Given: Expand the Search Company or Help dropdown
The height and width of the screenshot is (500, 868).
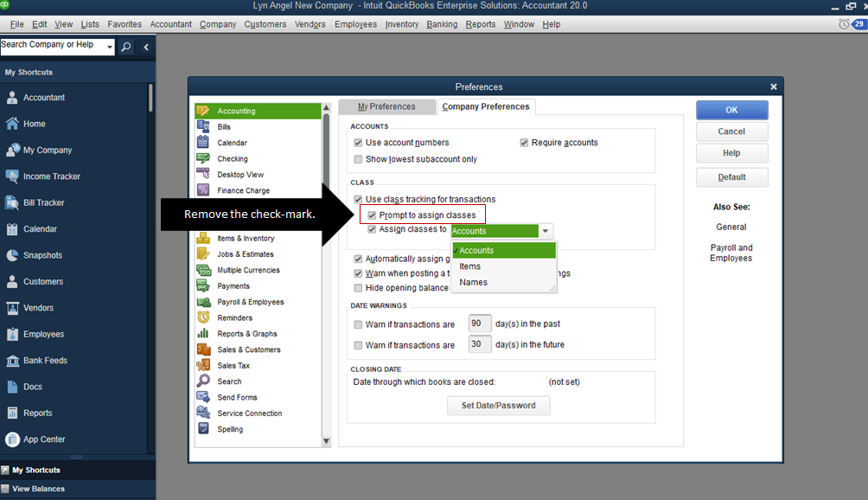Looking at the screenshot, I should point(110,47).
